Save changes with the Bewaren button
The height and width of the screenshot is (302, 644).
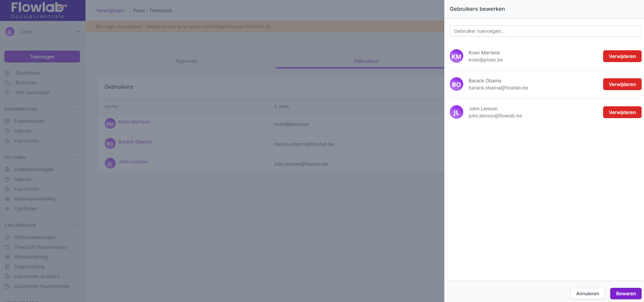point(626,294)
